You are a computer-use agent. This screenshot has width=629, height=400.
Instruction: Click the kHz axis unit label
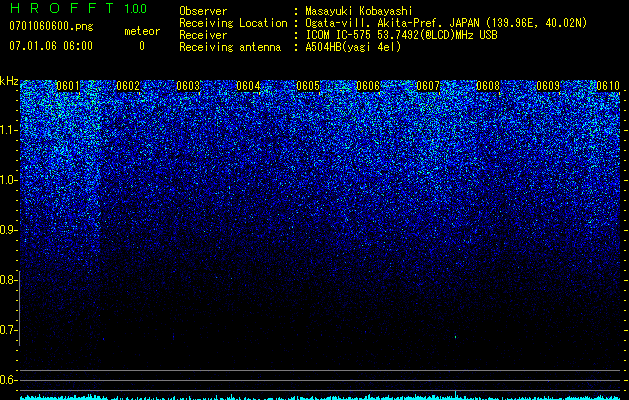(9, 81)
